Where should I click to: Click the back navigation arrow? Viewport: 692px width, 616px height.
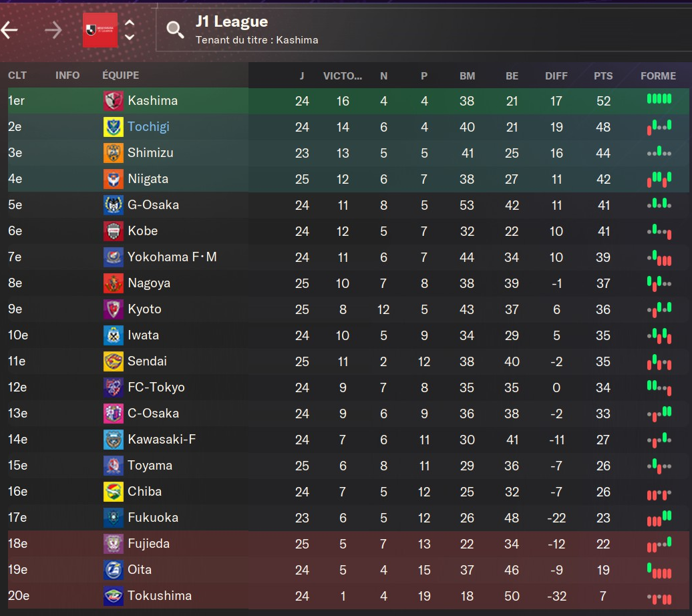(9, 30)
